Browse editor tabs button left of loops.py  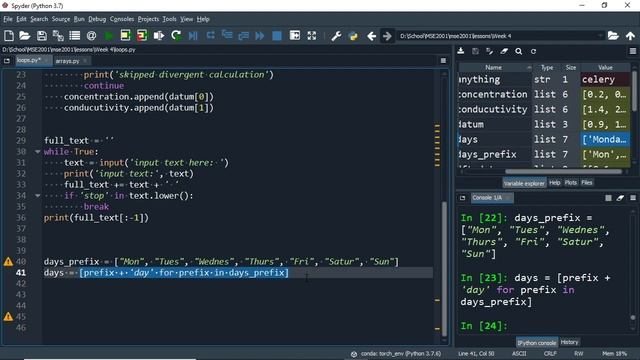pyautogui.click(x=7, y=61)
